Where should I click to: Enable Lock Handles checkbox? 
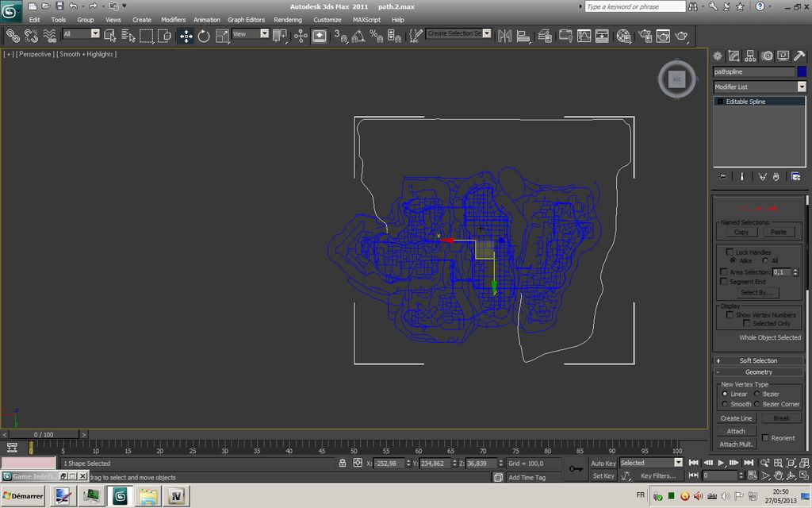730,252
